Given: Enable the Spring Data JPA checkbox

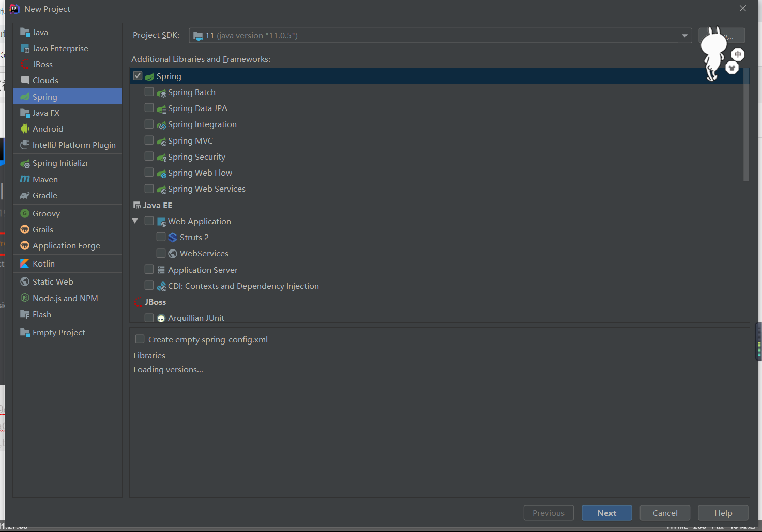Looking at the screenshot, I should pos(149,107).
